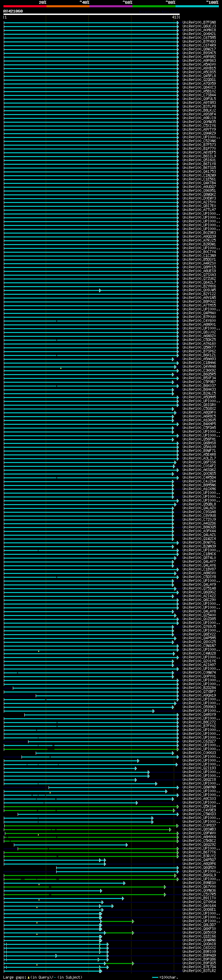Select label UniRef100_B3RJY2
The width and height of the screenshot is (222, 980).
[x=199, y=856]
